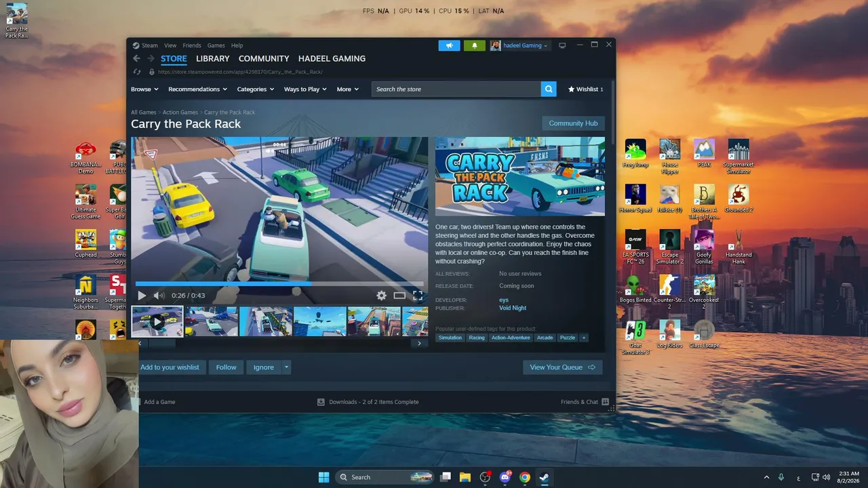Open Discord from the taskbar
868x488 pixels.
(x=505, y=477)
